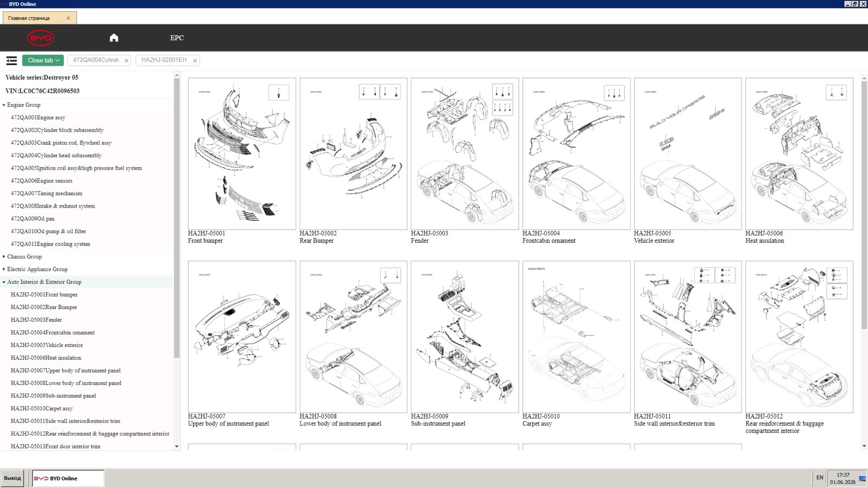Click the main grid scroll-down arrow
Screen dimensions: 868x488
click(864, 446)
